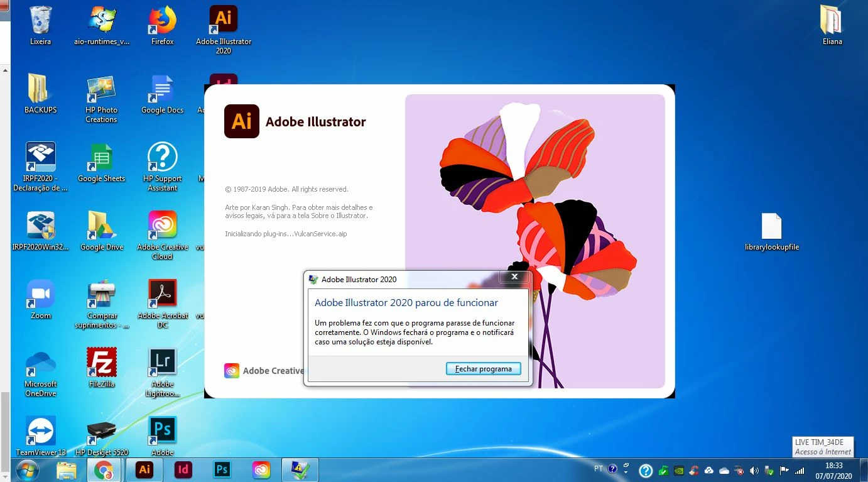The image size is (868, 482).
Task: Open the volume speaker tray icon
Action: coord(754,470)
